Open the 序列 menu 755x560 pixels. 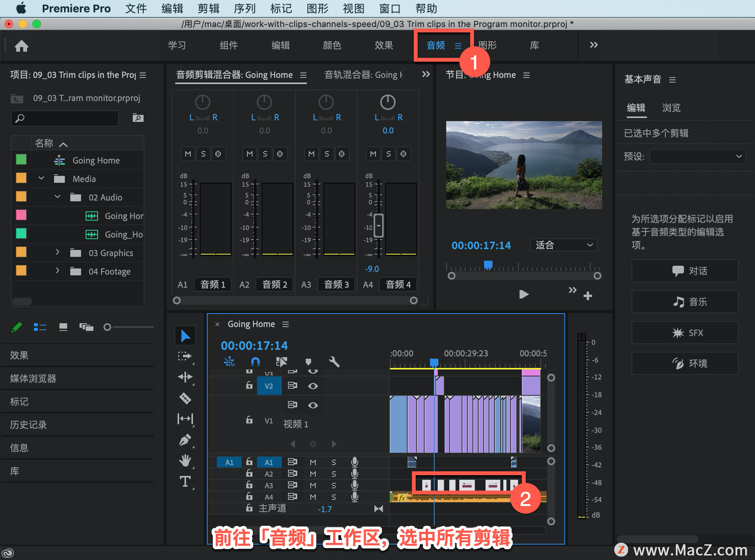[x=244, y=8]
